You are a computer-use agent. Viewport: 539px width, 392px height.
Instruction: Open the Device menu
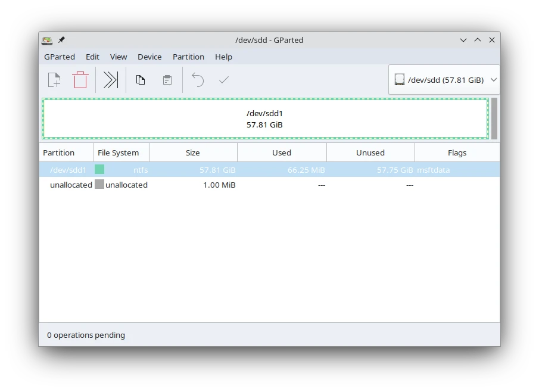[x=149, y=57]
